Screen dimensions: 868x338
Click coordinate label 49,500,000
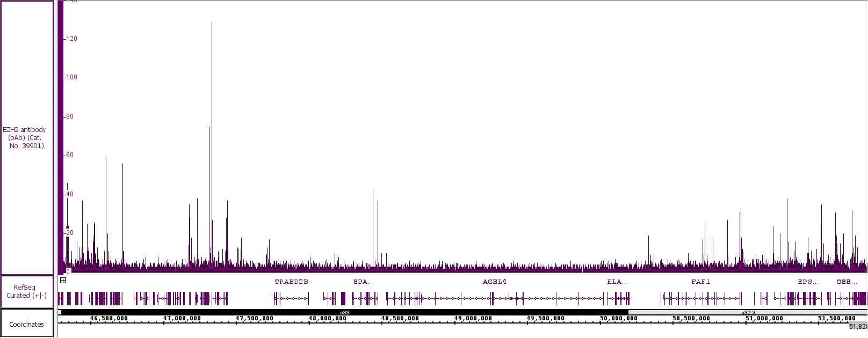[x=545, y=318]
